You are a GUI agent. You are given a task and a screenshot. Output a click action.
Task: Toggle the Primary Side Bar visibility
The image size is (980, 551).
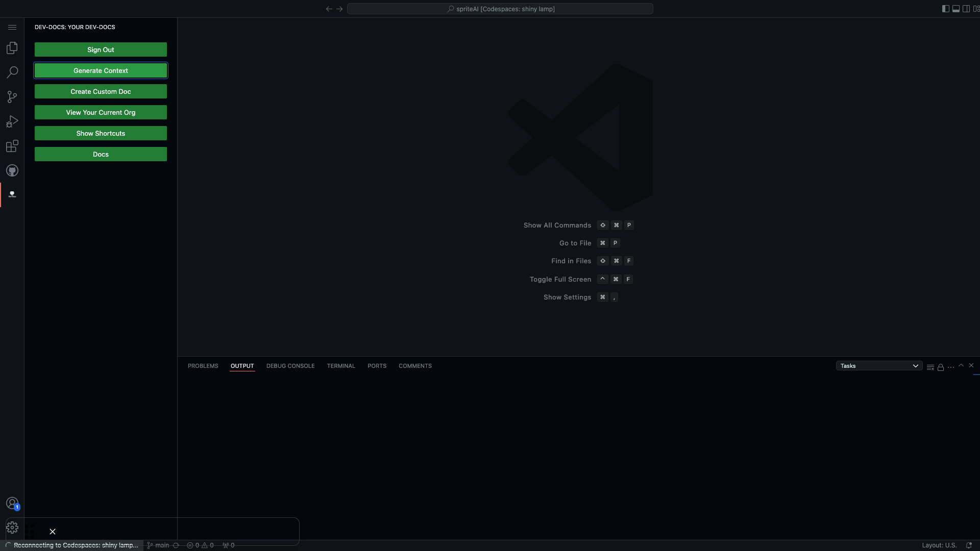click(x=945, y=9)
